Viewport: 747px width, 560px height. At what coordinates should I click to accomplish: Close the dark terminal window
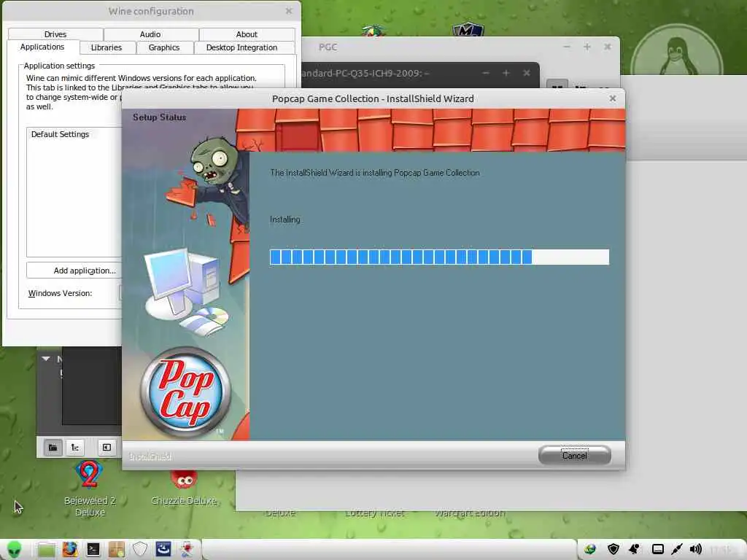527,73
